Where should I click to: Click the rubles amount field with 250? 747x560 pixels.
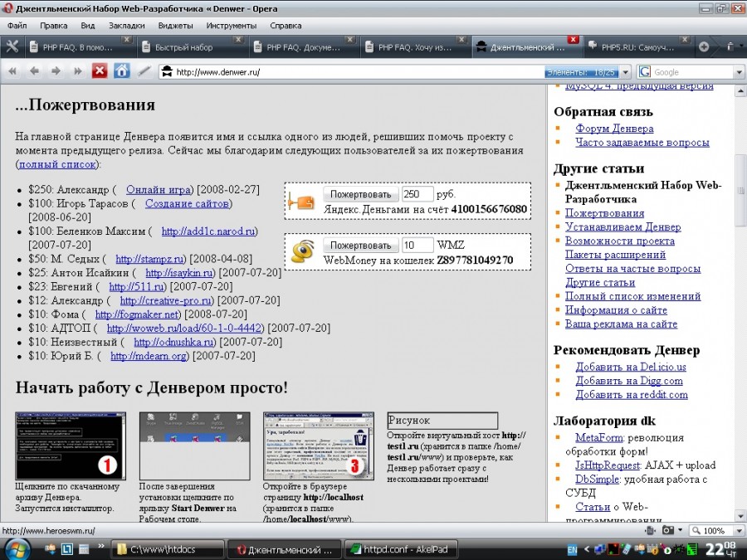417,194
